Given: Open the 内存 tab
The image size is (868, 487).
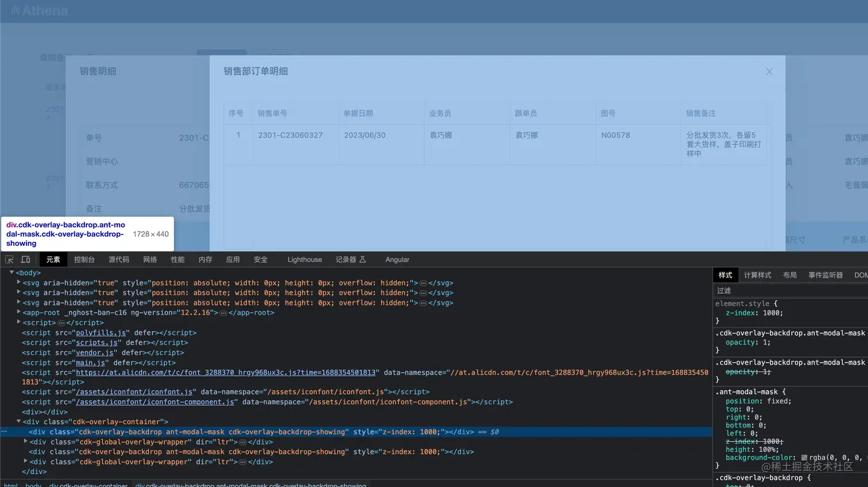Looking at the screenshot, I should pos(205,260).
